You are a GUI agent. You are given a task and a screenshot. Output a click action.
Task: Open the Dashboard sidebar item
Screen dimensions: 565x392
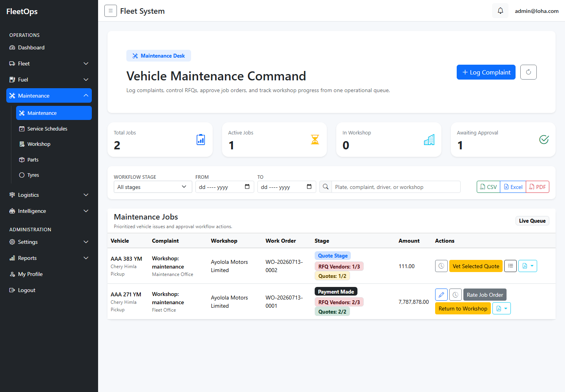tap(49, 47)
